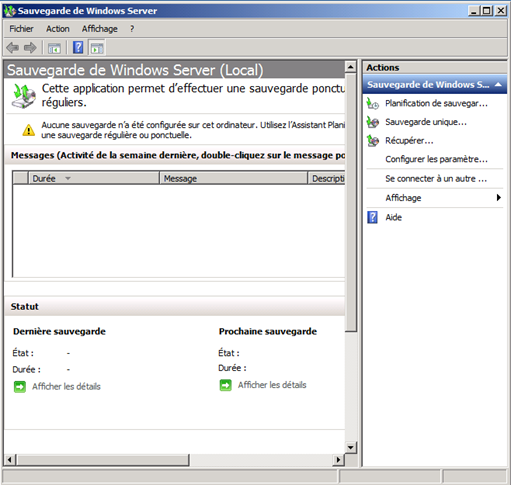Click the vertical scrollbar thumb

pyautogui.click(x=350, y=202)
